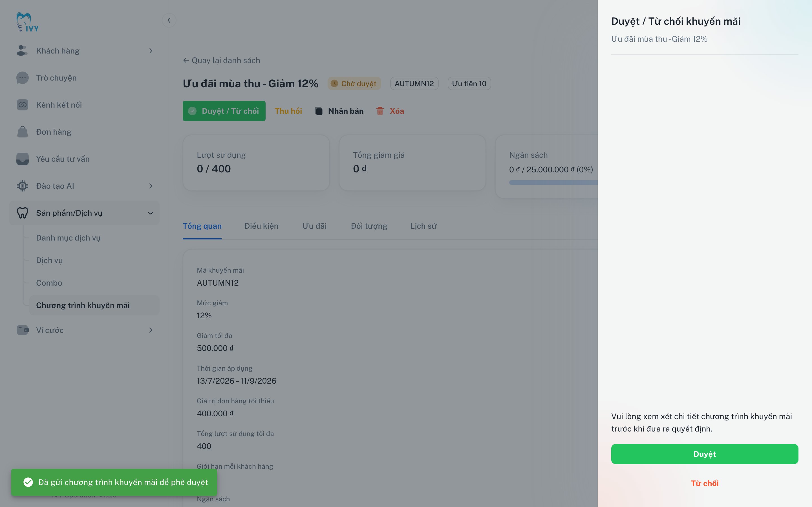Screen dimensions: 812x507
Task: Open Yêu cầu tư vấn inbox icon
Action: [23, 159]
